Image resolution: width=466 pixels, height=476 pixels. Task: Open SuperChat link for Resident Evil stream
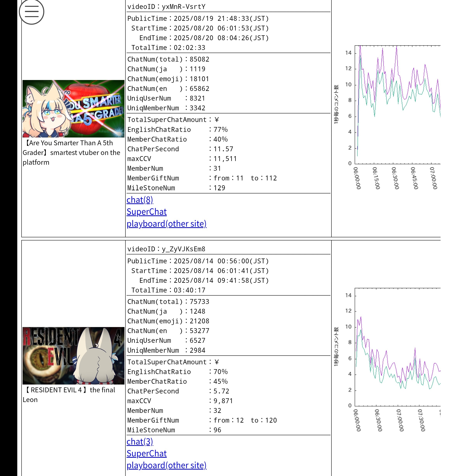(x=147, y=454)
